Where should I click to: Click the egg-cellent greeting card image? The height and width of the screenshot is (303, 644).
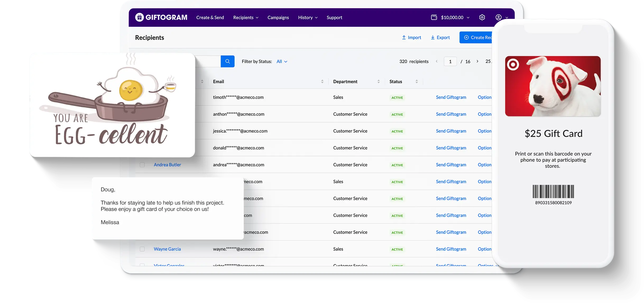point(112,105)
